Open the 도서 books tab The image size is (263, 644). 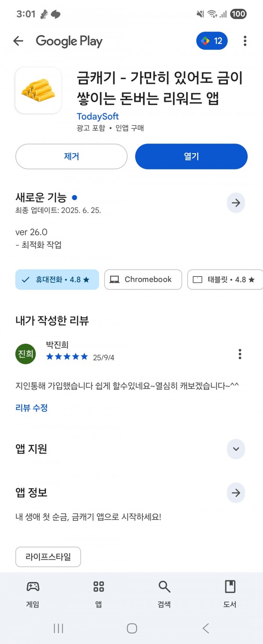pos(230,594)
